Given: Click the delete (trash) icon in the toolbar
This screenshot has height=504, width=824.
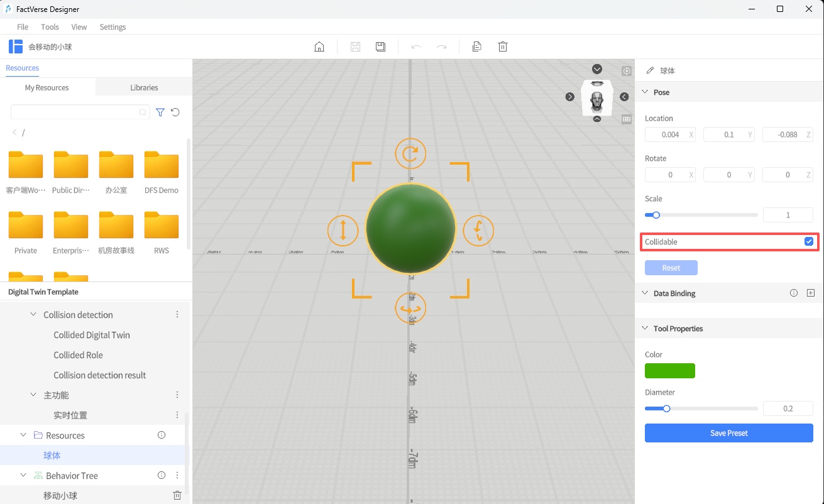Looking at the screenshot, I should pyautogui.click(x=502, y=46).
